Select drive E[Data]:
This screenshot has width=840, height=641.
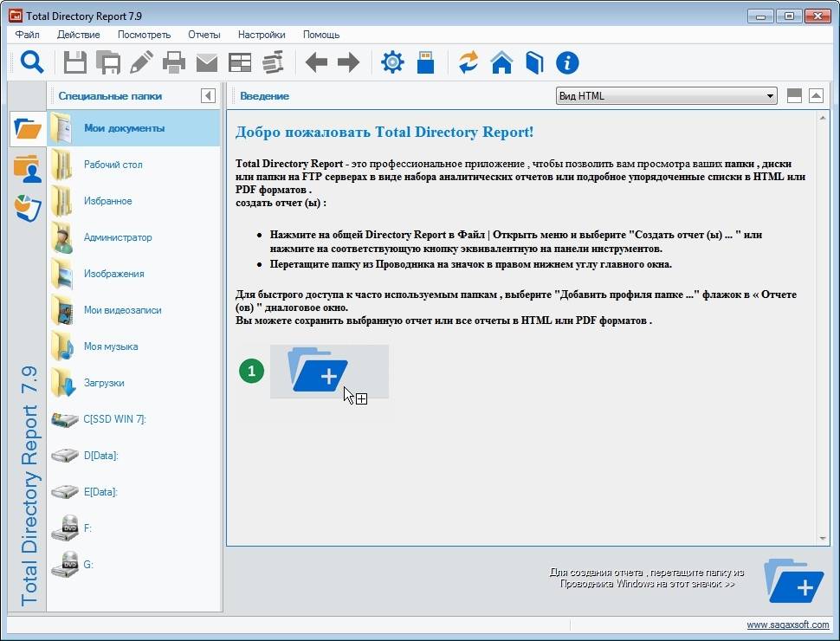tap(134, 492)
